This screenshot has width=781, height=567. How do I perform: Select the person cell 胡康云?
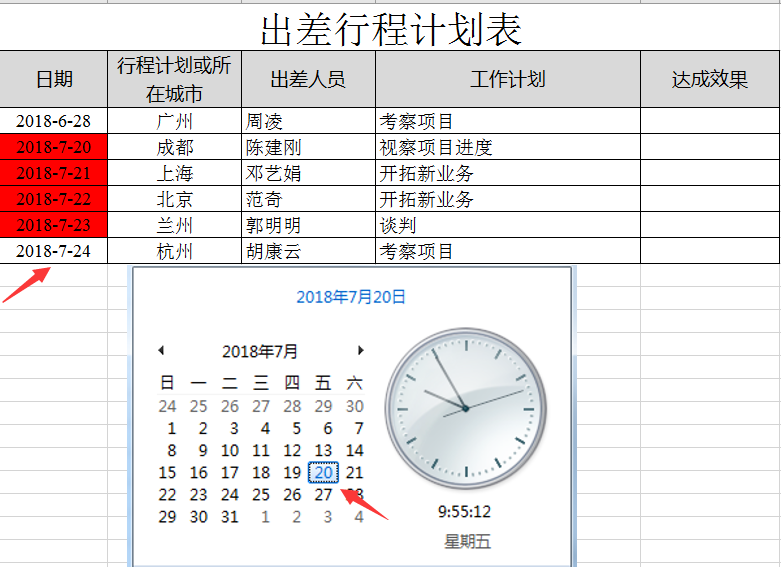pos(308,251)
